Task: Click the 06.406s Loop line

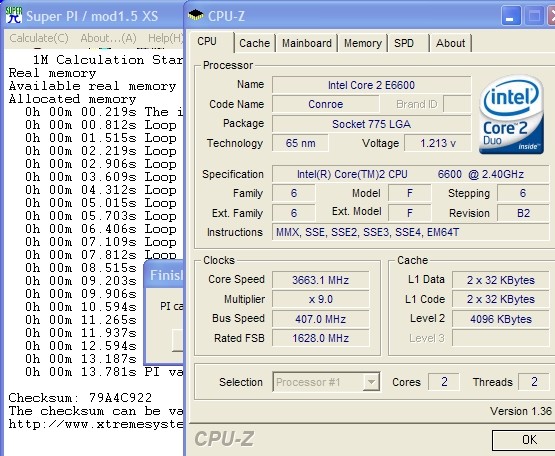Action: coord(101,229)
